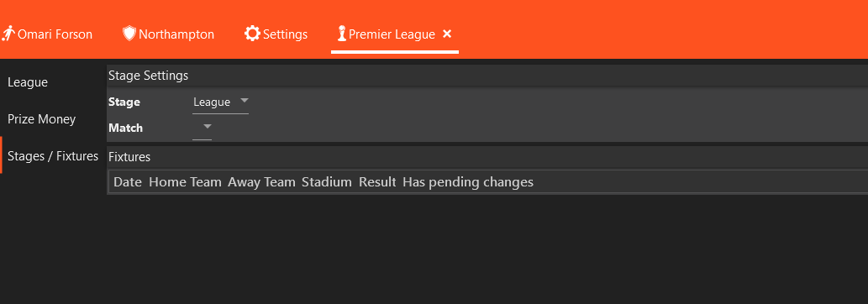868x304 pixels.
Task: Open the Omari Forson tab
Action: [x=55, y=34]
